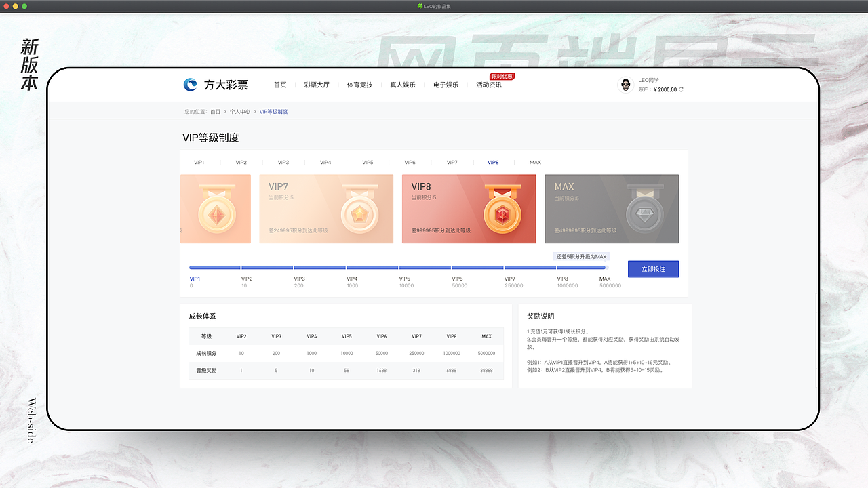The image size is (868, 488).
Task: Click MAX marker under the progress bar
Action: 605,279
